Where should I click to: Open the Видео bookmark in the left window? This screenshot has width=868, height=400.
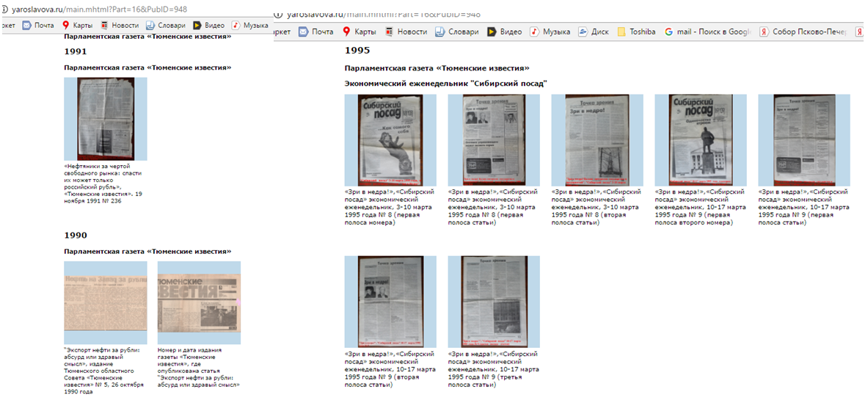pos(208,26)
